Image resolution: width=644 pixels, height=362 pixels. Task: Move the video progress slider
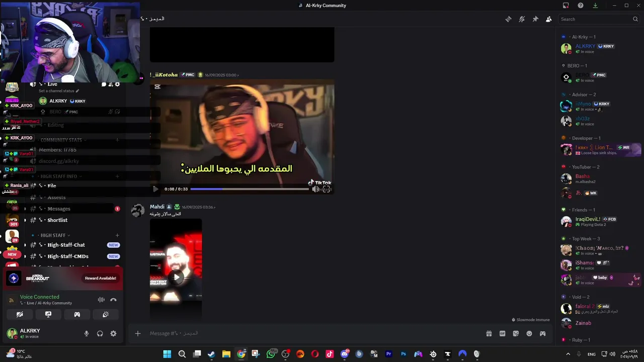tap(249, 189)
